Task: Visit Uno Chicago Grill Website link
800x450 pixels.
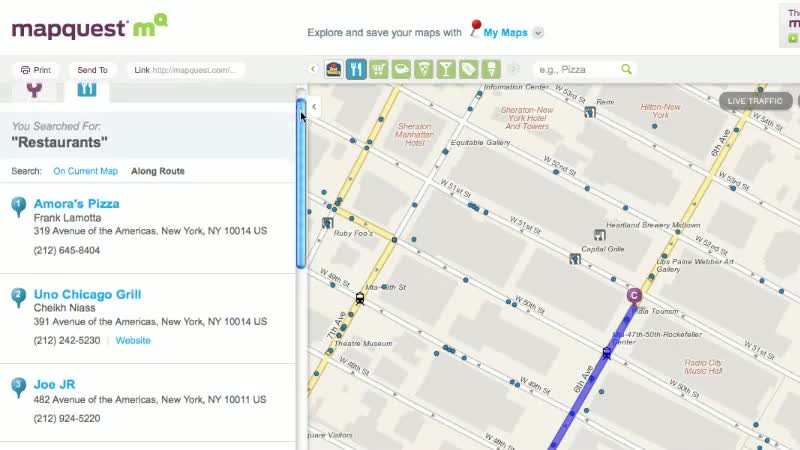Action: [133, 340]
